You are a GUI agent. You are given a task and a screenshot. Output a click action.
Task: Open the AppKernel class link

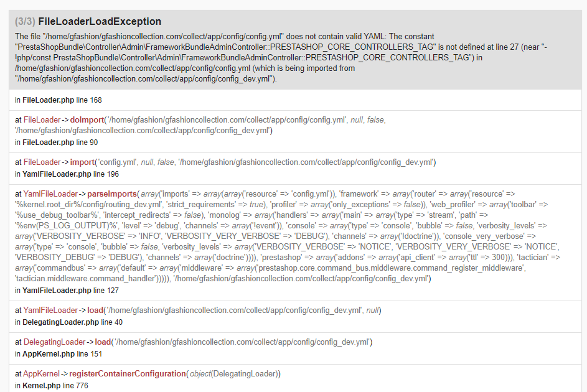point(42,374)
